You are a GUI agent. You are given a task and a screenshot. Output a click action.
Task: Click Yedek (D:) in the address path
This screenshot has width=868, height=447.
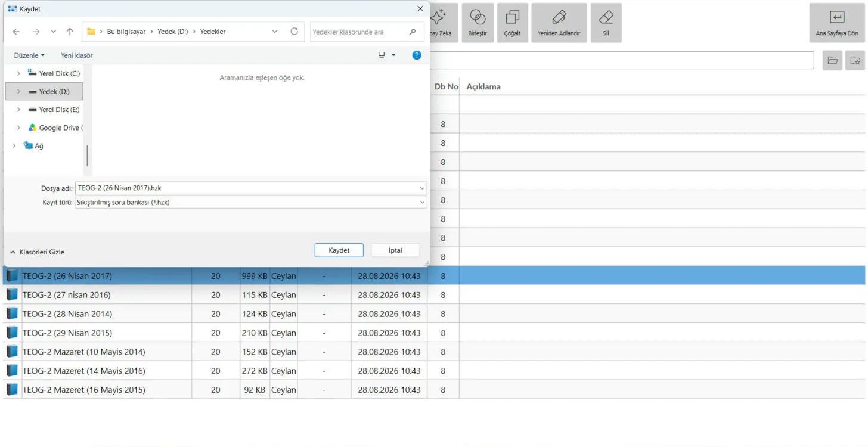click(173, 32)
